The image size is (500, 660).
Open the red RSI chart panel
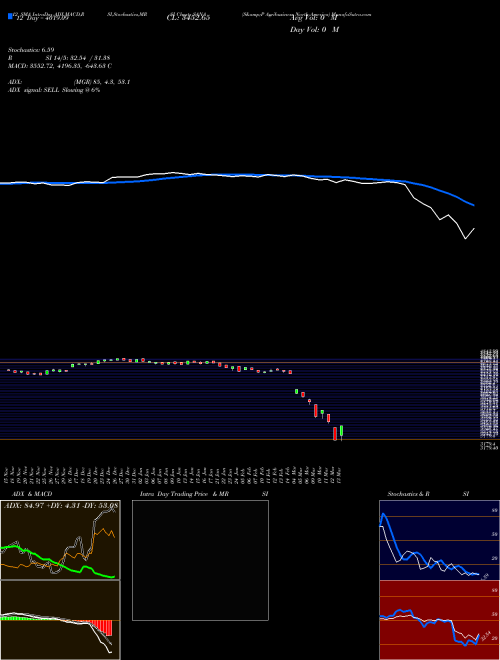tap(439, 620)
